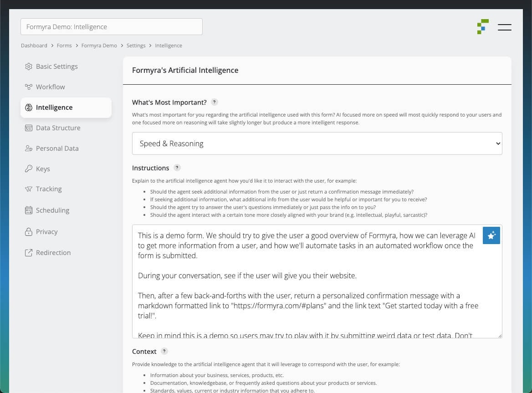Click bullet "Should the agent seek additional information"

(282, 192)
